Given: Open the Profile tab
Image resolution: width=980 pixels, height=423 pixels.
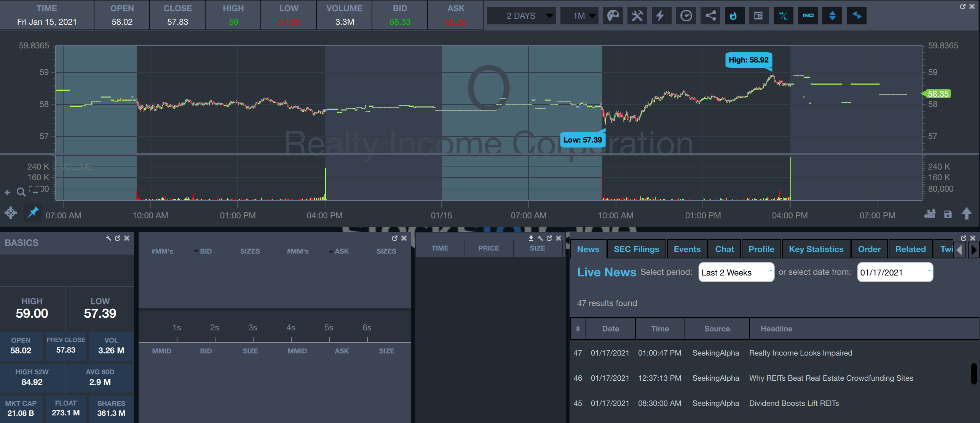Looking at the screenshot, I should pyautogui.click(x=761, y=249).
